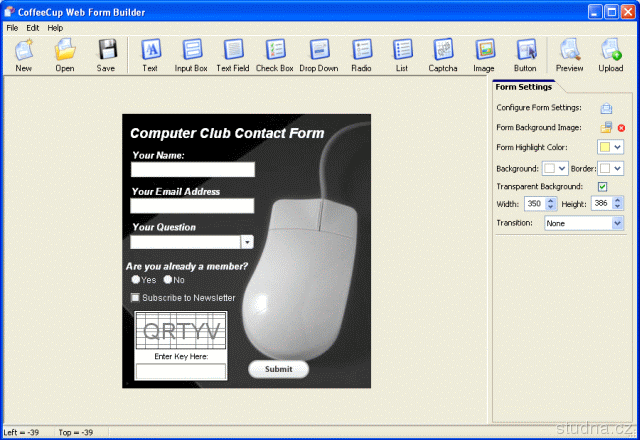The width and height of the screenshot is (640, 440).
Task: Expand the Transition dropdown
Action: [617, 223]
